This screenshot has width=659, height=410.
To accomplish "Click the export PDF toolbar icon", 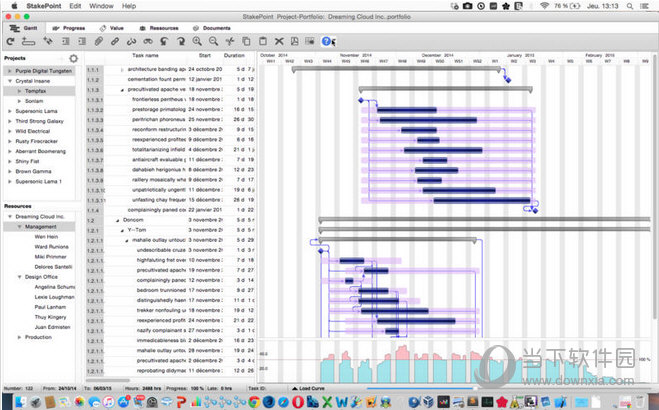I will point(295,41).
